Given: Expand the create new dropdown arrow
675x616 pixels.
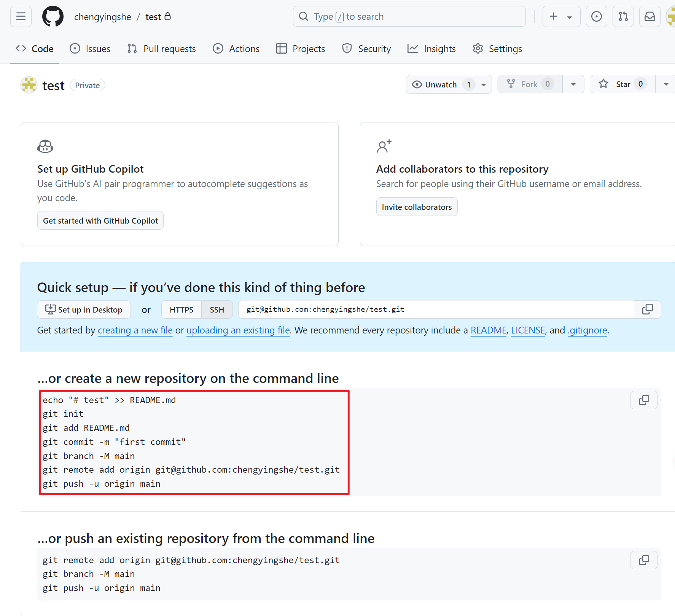Looking at the screenshot, I should [570, 17].
